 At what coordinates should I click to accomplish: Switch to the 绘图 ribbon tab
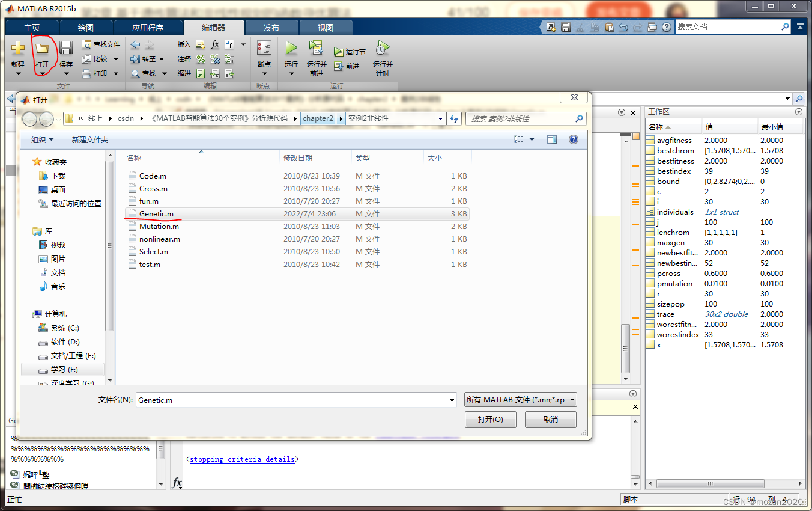point(86,28)
